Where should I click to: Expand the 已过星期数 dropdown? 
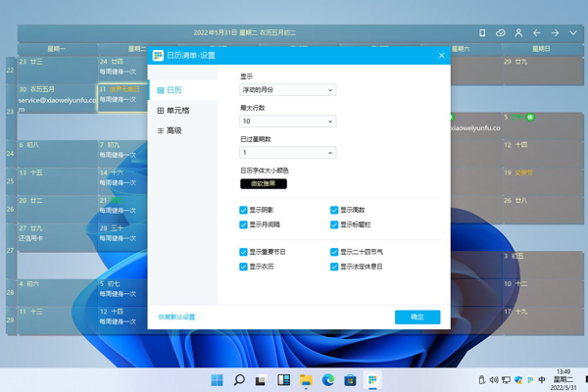tap(288, 152)
